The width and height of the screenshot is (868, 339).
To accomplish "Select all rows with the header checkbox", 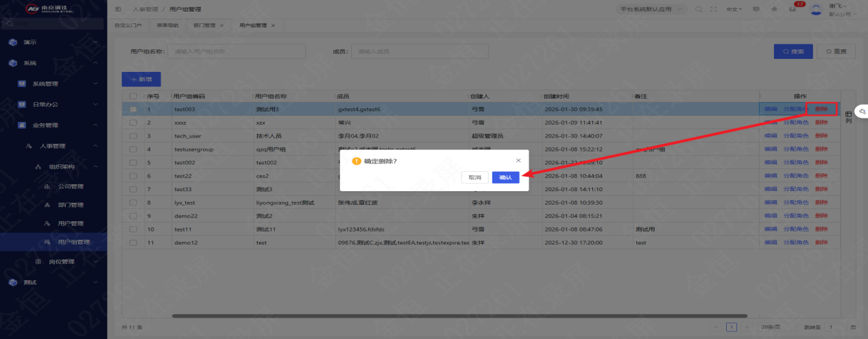I will click(x=133, y=97).
